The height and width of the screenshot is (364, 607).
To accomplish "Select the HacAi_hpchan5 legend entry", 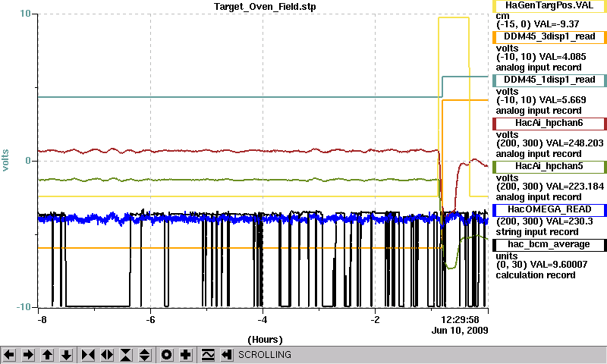I will (x=549, y=167).
